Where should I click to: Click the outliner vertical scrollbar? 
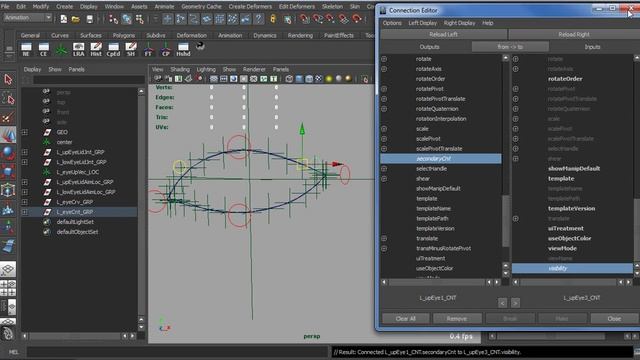(x=141, y=205)
